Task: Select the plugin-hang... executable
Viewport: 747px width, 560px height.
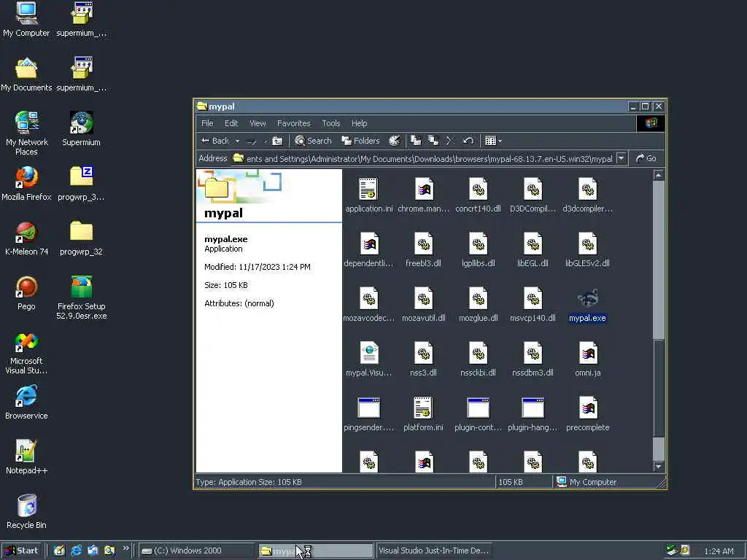Action: click(533, 414)
